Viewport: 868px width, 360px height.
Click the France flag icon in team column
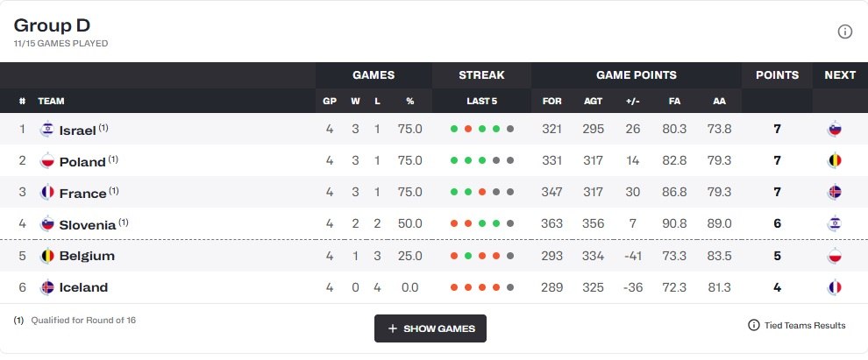[x=47, y=193]
